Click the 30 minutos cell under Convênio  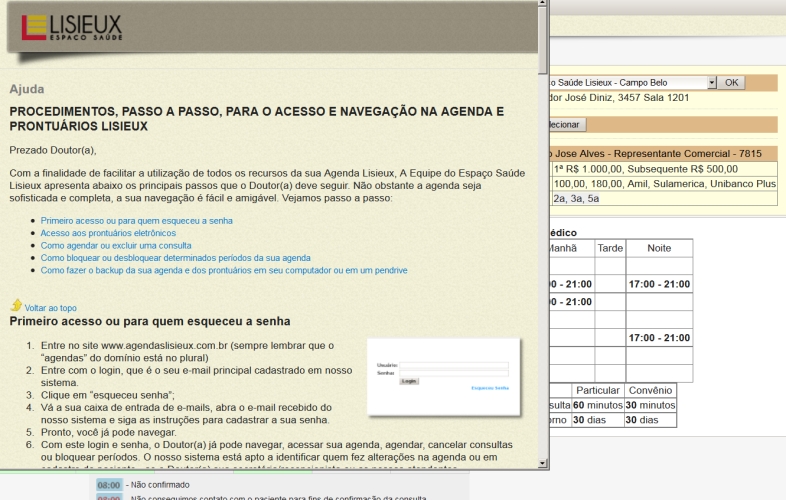pos(650,405)
